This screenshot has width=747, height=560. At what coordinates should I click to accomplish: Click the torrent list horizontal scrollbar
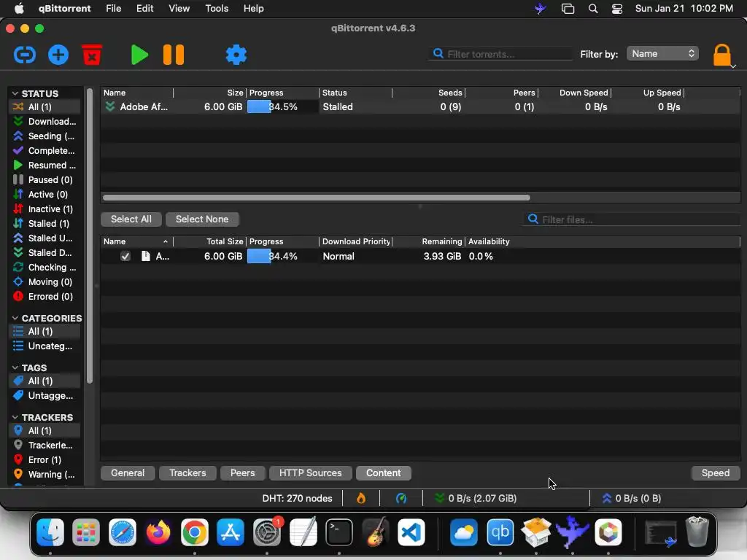coord(317,197)
